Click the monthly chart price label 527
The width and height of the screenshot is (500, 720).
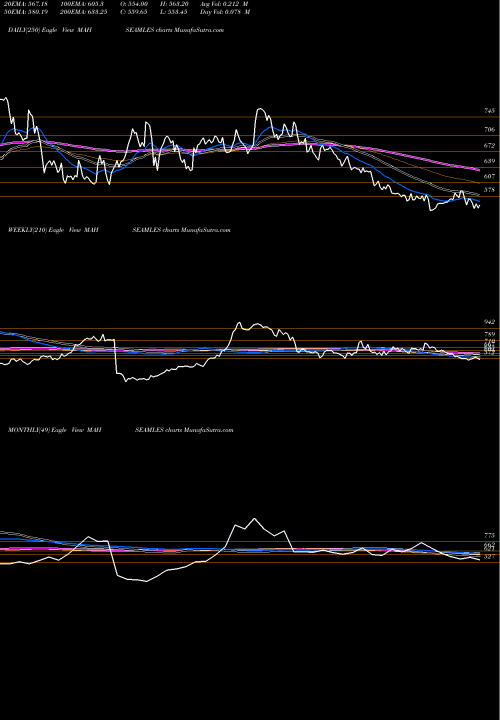click(x=489, y=557)
